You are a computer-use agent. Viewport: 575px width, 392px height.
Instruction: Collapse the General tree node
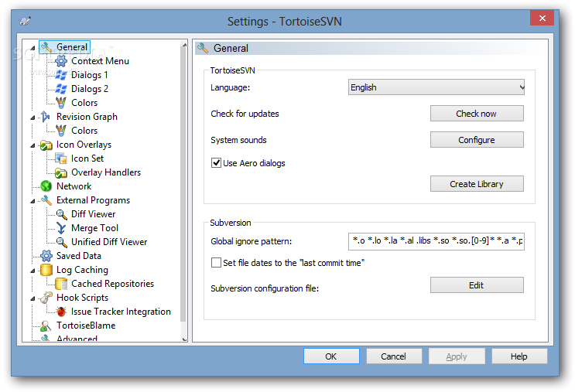[33, 48]
